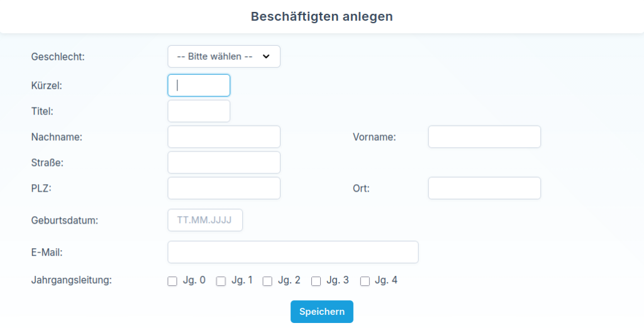Check the Jg. 2 box
644x328 pixels.
pos(267,282)
